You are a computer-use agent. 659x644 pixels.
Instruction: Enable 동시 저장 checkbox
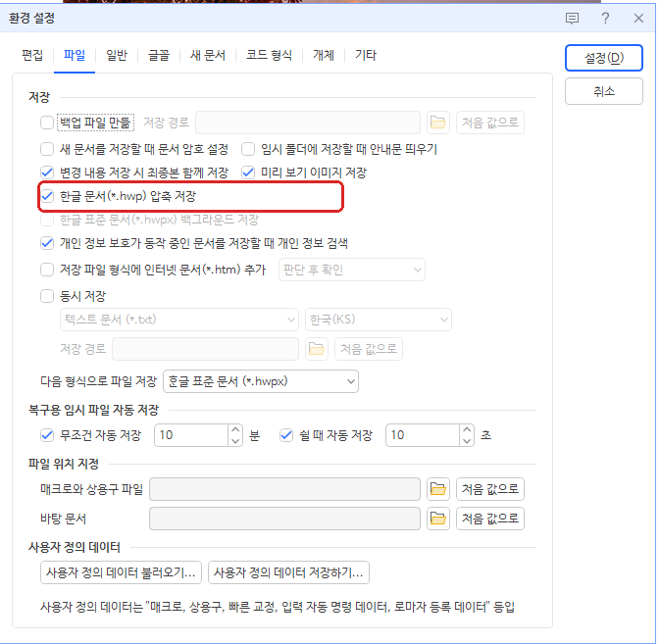(x=47, y=296)
